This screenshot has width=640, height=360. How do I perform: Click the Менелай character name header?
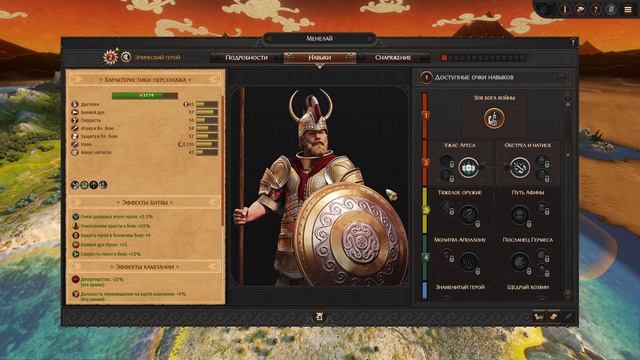[x=320, y=38]
